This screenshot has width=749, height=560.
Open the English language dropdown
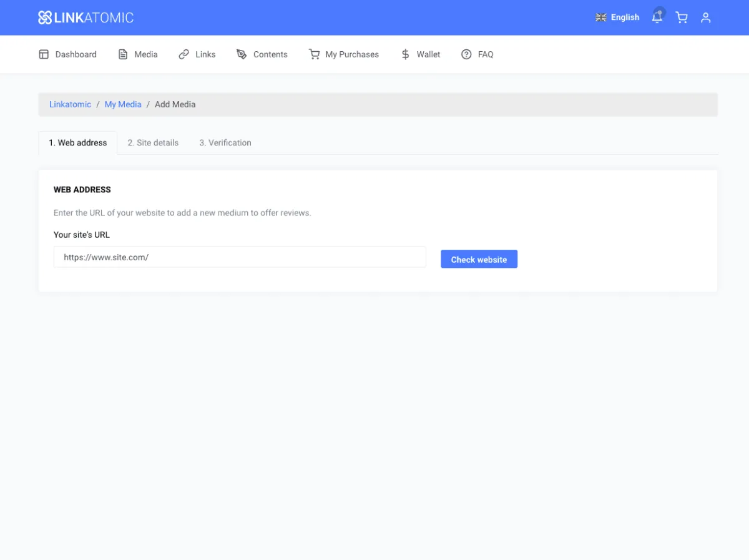pyautogui.click(x=618, y=17)
